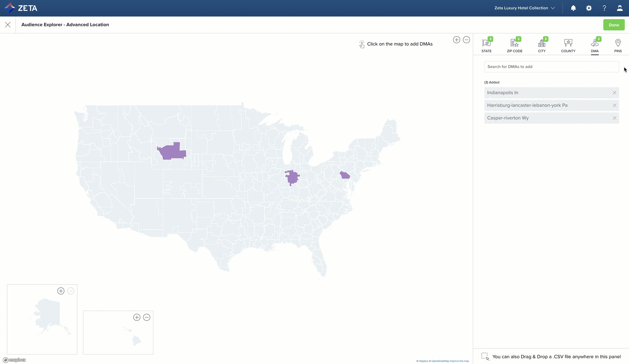The width and height of the screenshot is (629, 364).
Task: Zoom in on the Alaska inset map
Action: [61, 291]
